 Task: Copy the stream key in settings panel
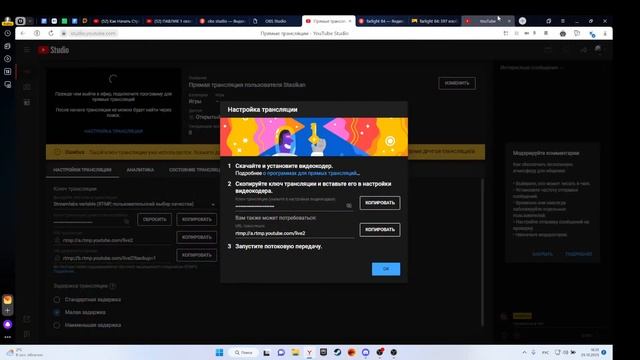(197, 219)
